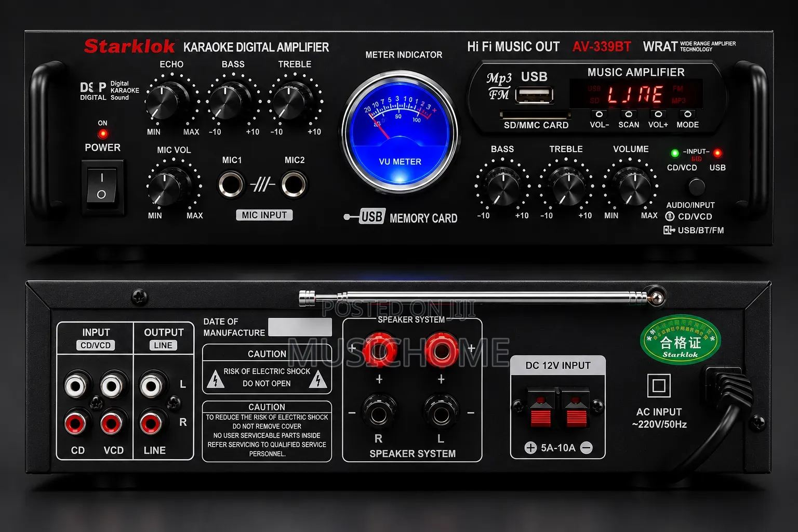Click the CD/VCD audio input legend icon
This screenshot has height=532, width=798.
670,217
